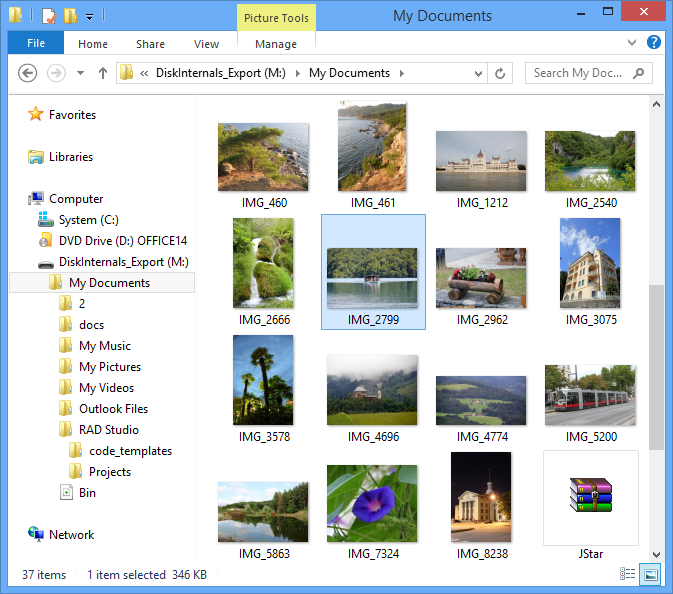This screenshot has height=594, width=673.
Task: Open Customize Quick Access Toolbar dropdown
Action: [89, 17]
